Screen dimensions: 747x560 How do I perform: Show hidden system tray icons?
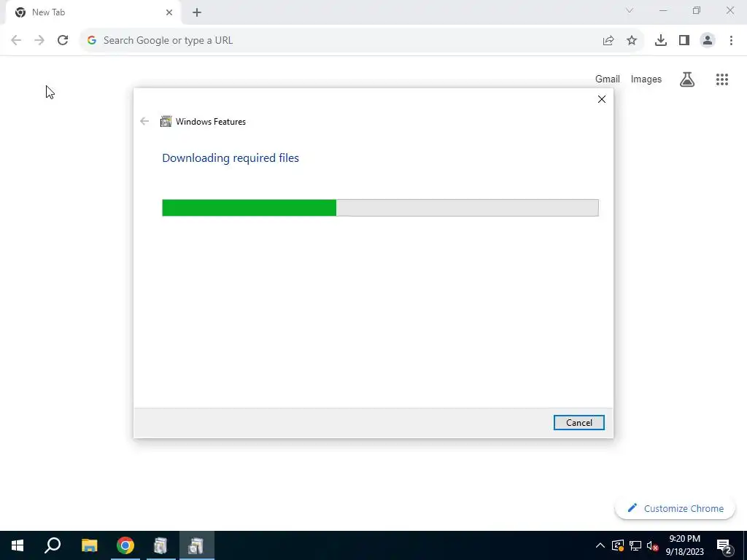[x=600, y=545]
